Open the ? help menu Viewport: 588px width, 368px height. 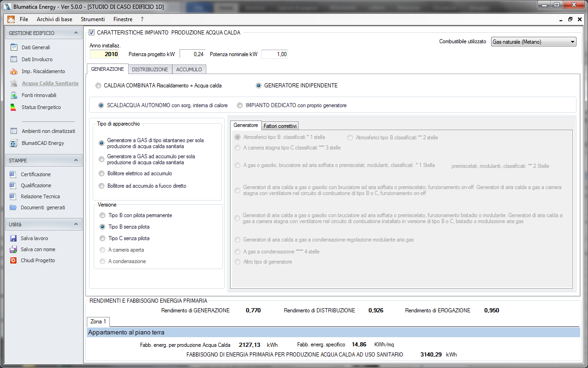(x=142, y=19)
